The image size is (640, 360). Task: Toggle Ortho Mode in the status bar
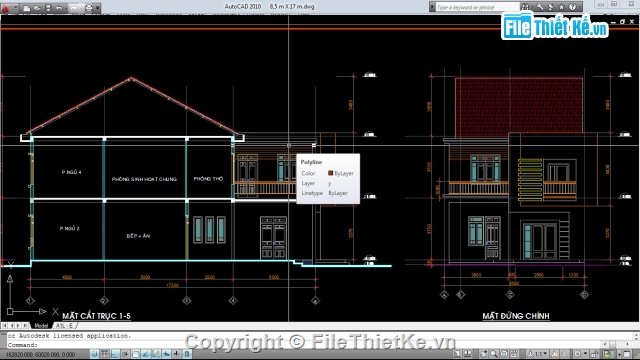click(114, 354)
